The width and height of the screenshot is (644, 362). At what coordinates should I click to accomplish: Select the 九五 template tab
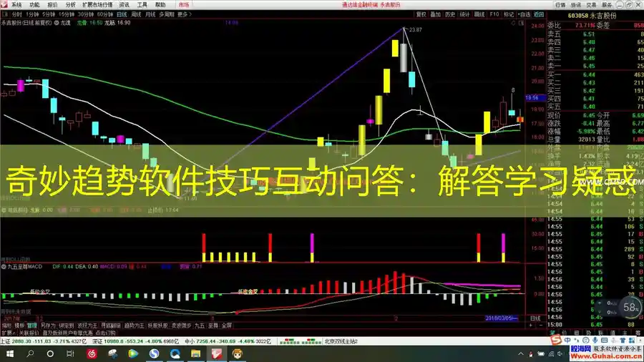point(200,326)
